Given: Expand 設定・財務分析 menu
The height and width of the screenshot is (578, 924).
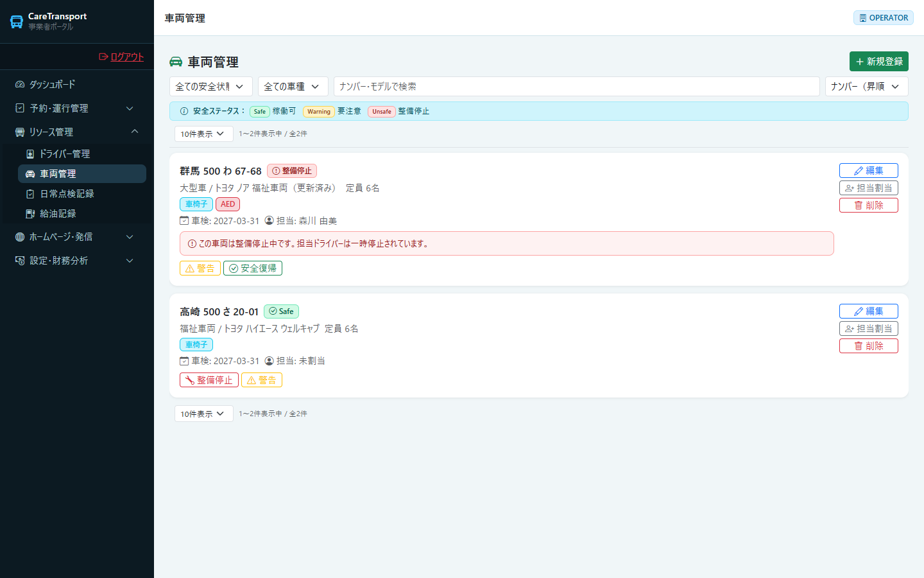Looking at the screenshot, I should [x=77, y=260].
